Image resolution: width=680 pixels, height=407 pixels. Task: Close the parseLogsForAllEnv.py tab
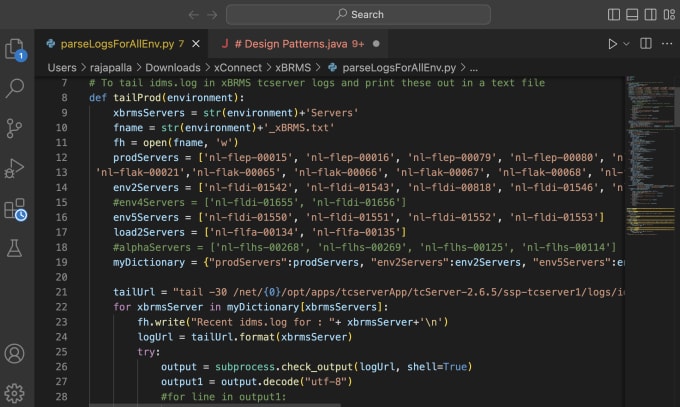196,44
